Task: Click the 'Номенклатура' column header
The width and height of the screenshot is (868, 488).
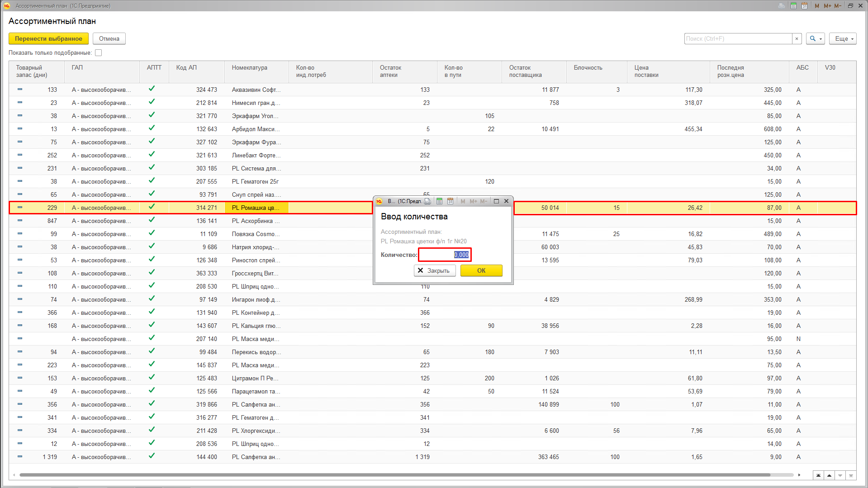Action: click(x=250, y=68)
